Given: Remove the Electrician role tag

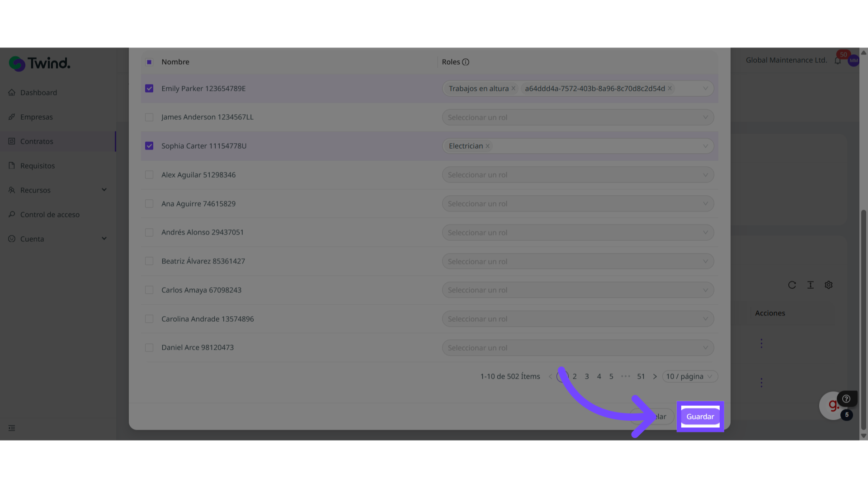Looking at the screenshot, I should click(x=488, y=146).
